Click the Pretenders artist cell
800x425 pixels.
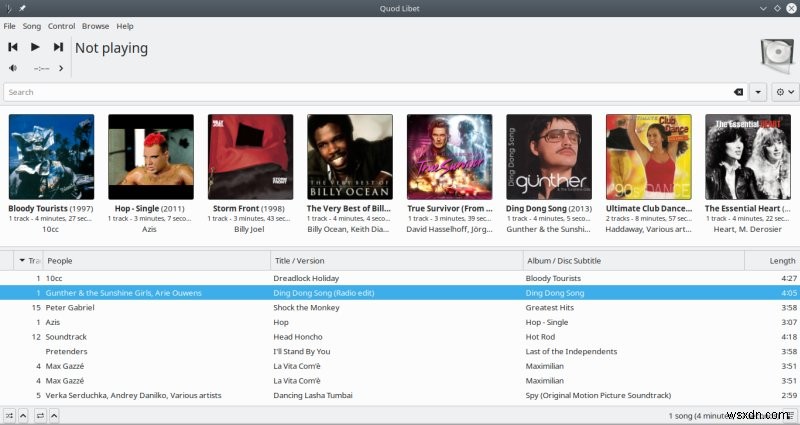(x=66, y=352)
